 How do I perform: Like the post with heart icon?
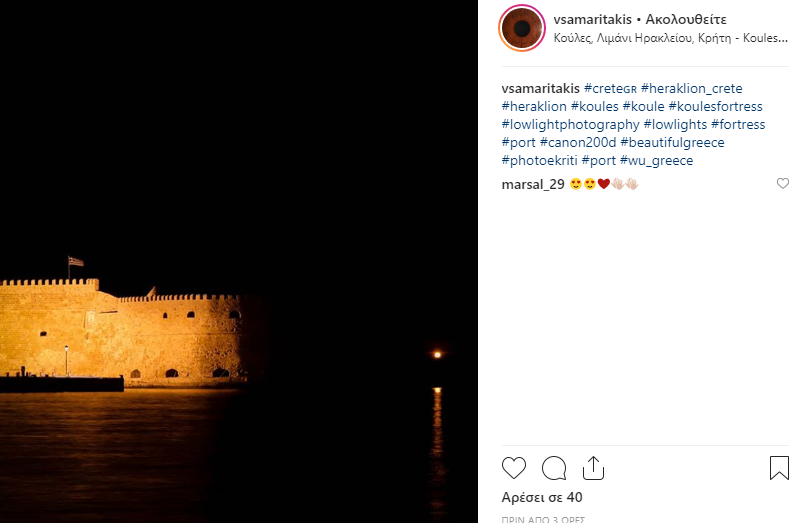(x=514, y=468)
